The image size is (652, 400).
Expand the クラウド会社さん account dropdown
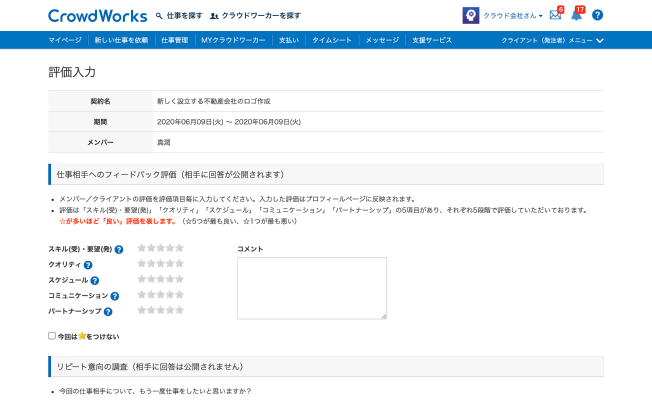(513, 16)
